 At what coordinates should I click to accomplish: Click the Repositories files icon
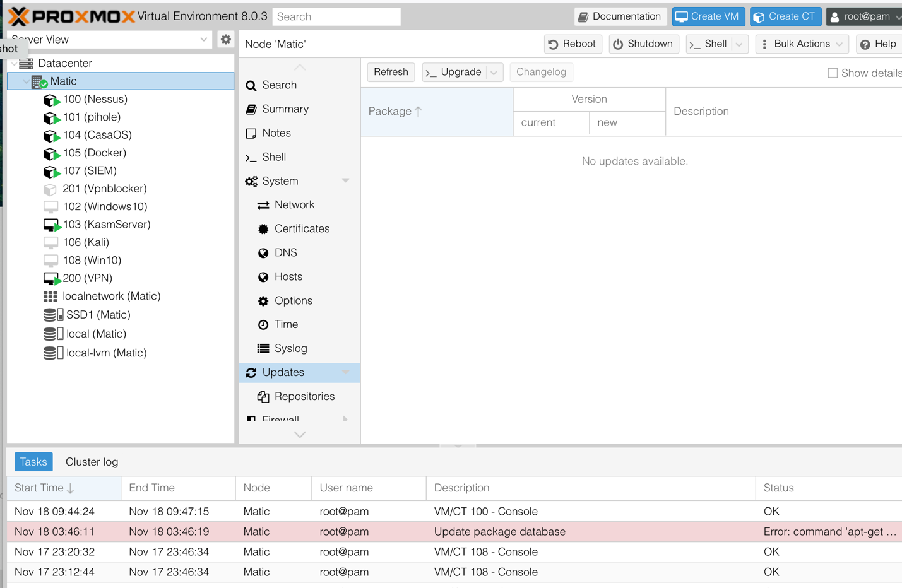(263, 397)
